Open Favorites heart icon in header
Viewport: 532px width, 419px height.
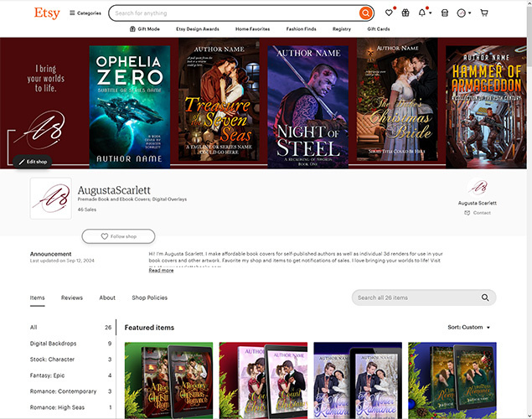[389, 13]
